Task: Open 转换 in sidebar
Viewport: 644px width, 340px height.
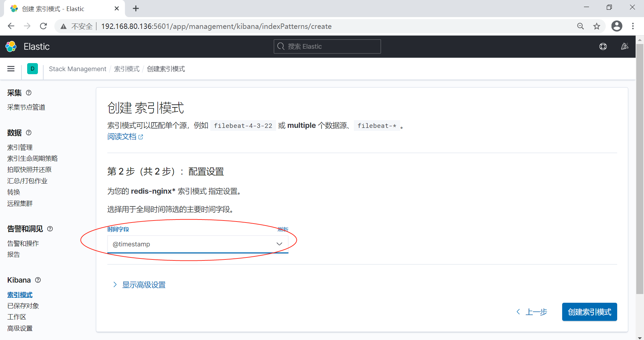Action: 14,192
